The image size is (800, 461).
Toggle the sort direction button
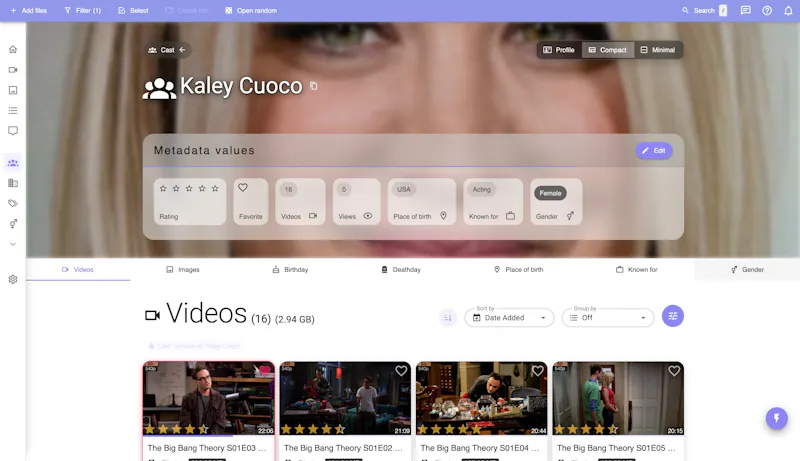pyautogui.click(x=447, y=318)
